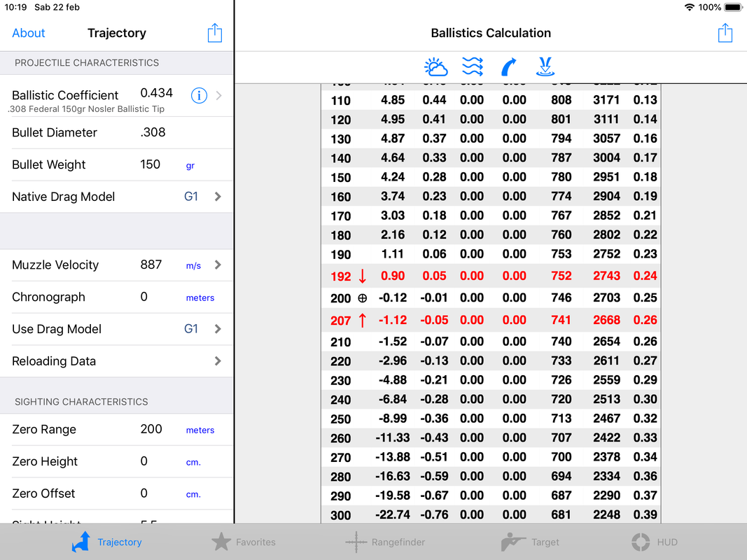Edit the Zero Offset value
The image size is (747, 560).
click(x=144, y=493)
